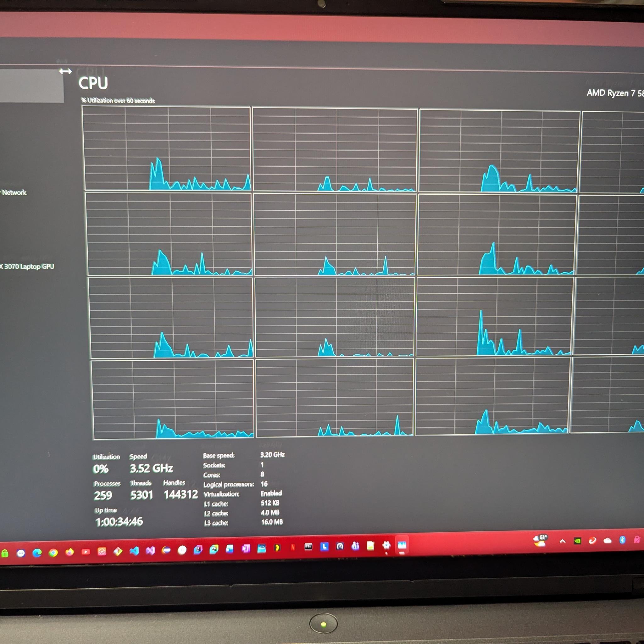Open Netflix from the taskbar

pyautogui.click(x=293, y=547)
